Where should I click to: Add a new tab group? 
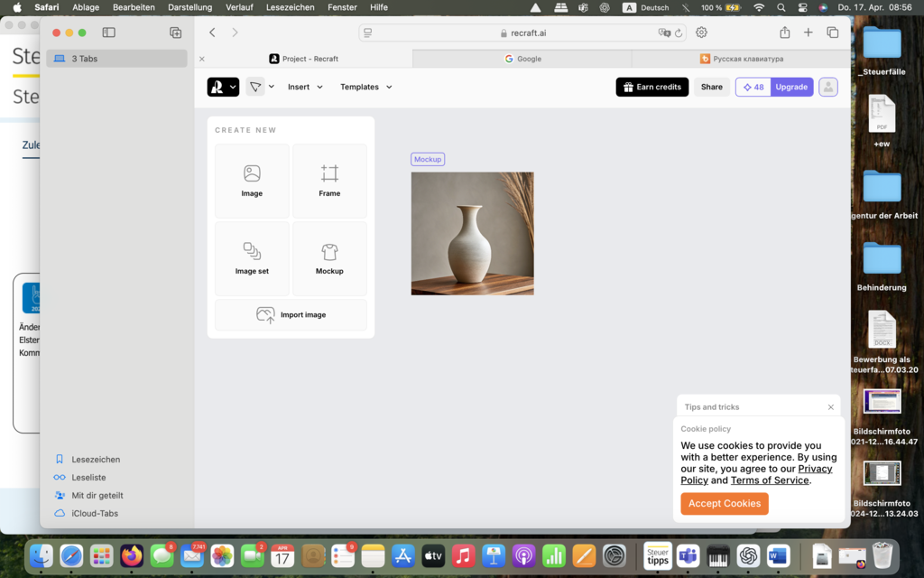pyautogui.click(x=175, y=33)
